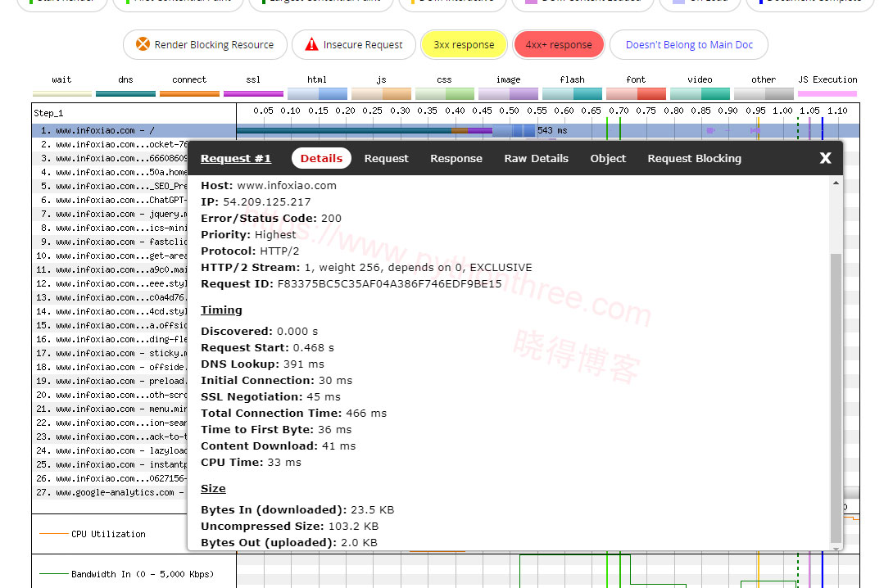The width and height of the screenshot is (893, 588).
Task: Select request row 27 www.google-analytics.com
Action: point(110,493)
